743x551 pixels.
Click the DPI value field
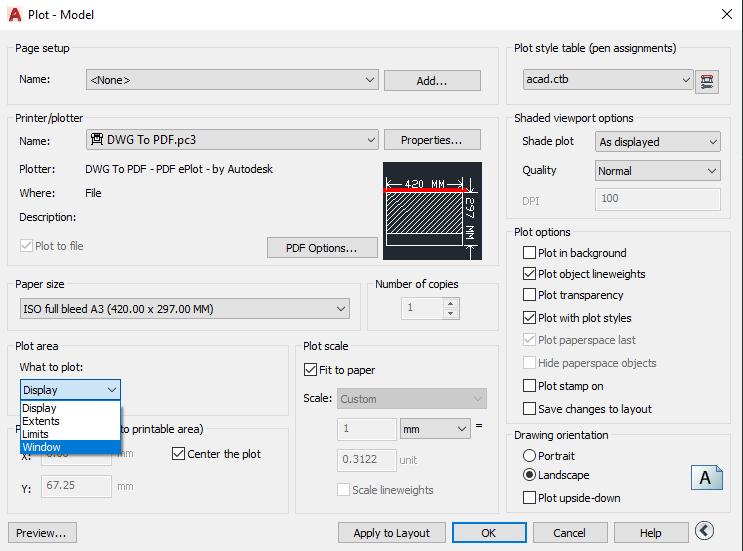click(x=658, y=199)
